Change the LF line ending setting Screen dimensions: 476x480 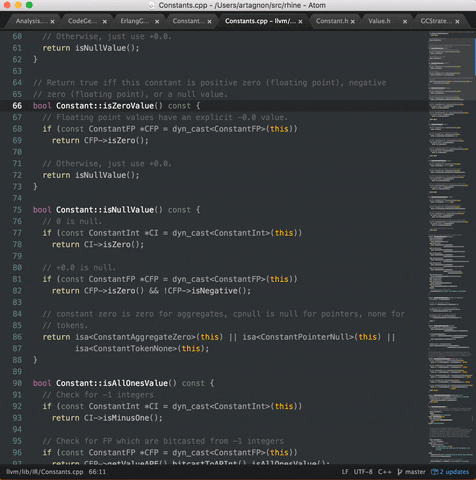click(345, 472)
